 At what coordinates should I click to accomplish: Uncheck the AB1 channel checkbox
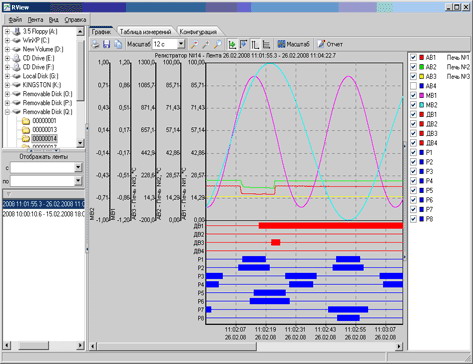pos(413,57)
